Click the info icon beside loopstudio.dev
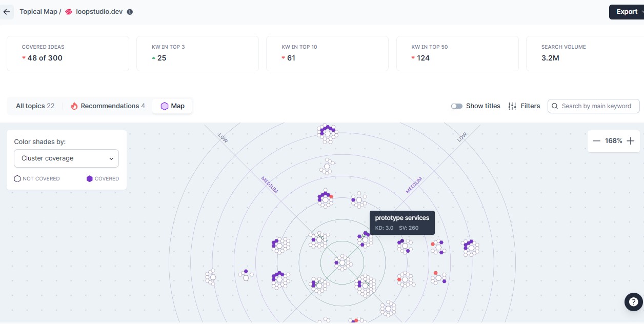 (x=130, y=12)
